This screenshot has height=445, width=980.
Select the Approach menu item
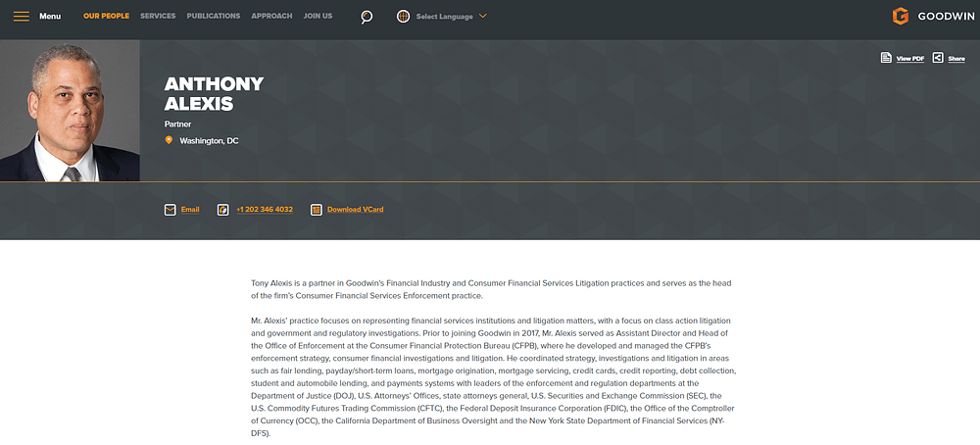pyautogui.click(x=271, y=17)
